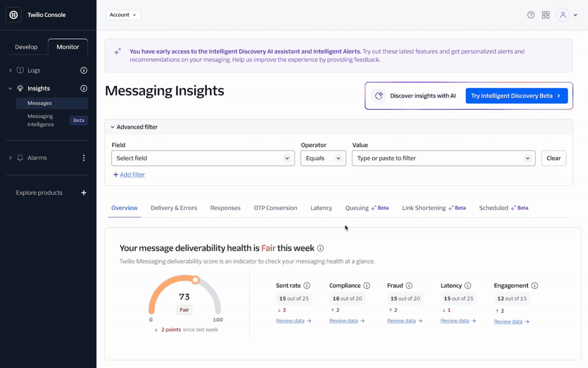Click the user profile avatar icon
588x368 pixels.
563,15
